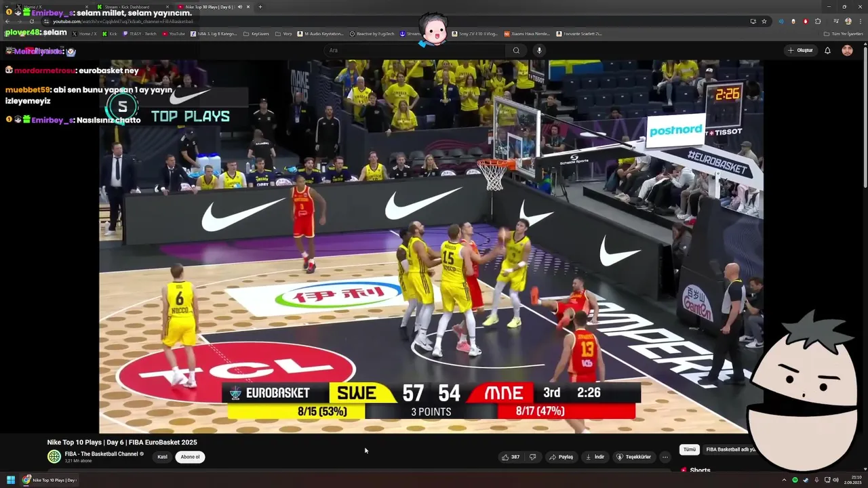The height and width of the screenshot is (488, 868).
Task: Open the YouTube bookmark
Action: (174, 33)
